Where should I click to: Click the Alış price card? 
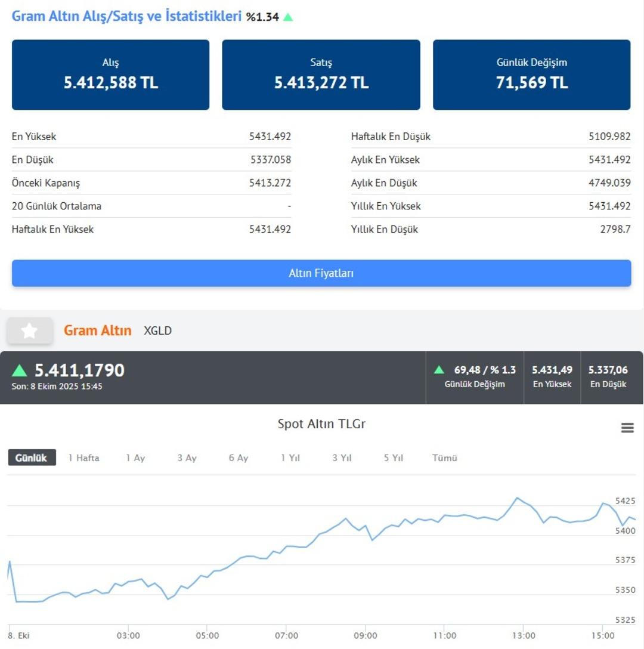pos(110,75)
